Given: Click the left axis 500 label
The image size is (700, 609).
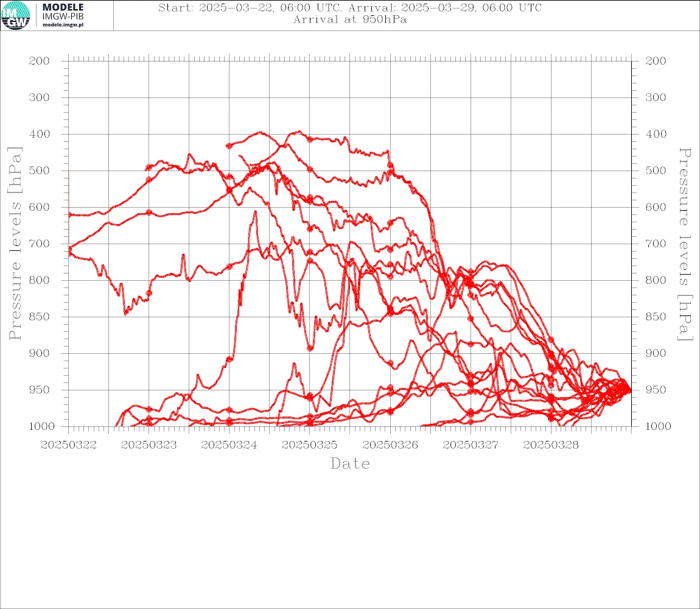Looking at the screenshot, I should 40,171.
